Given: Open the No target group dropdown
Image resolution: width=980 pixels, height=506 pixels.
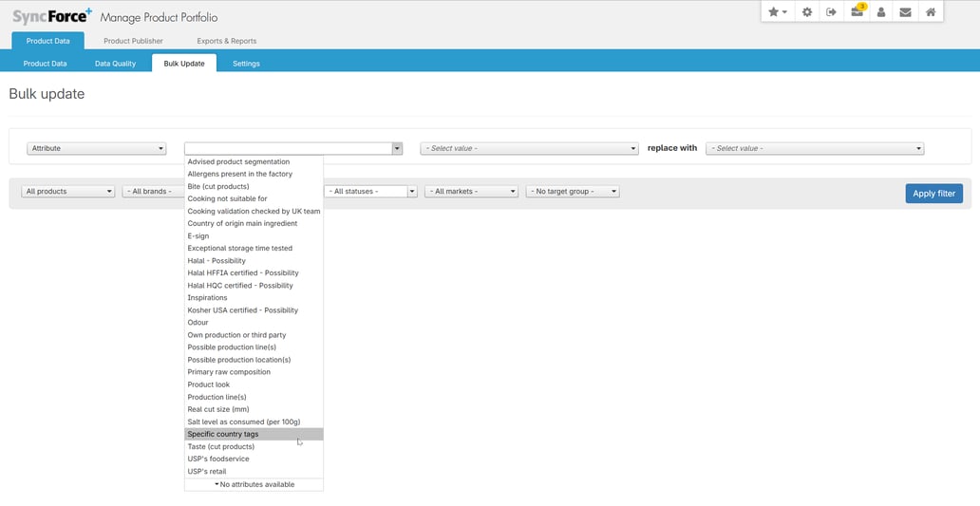Looking at the screenshot, I should pos(573,191).
